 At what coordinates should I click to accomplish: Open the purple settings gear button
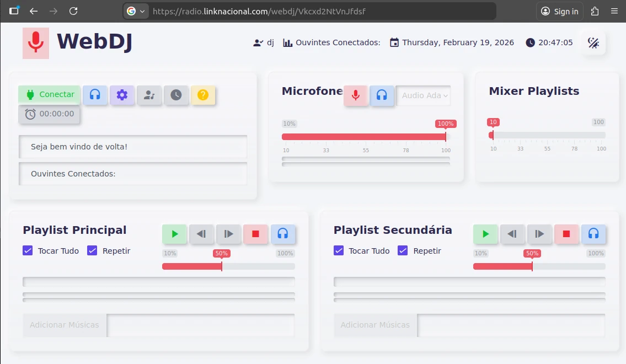point(122,95)
